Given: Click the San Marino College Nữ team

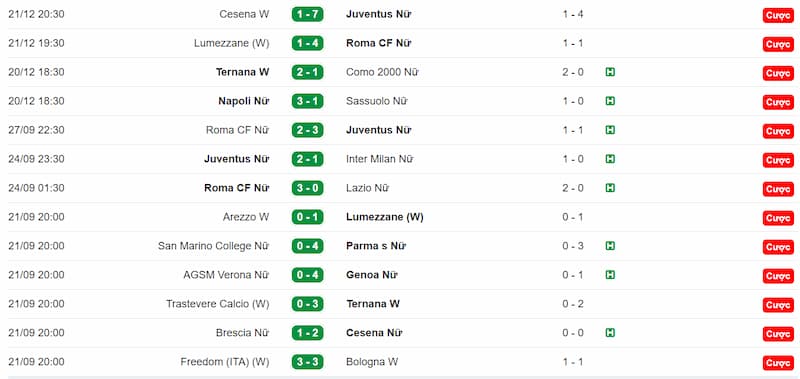Looking at the screenshot, I should pos(213,246).
